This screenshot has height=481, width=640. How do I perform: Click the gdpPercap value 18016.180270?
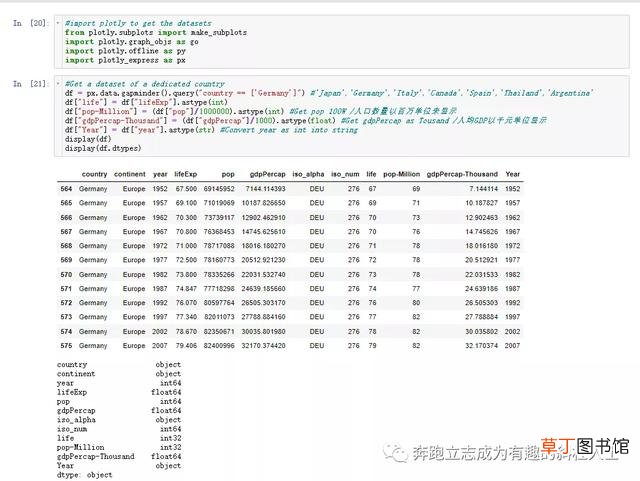[264, 246]
